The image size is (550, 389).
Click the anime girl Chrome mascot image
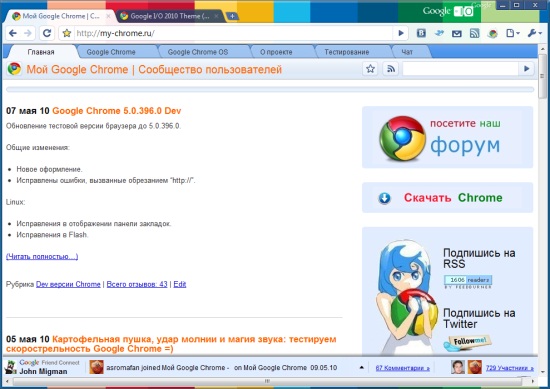(406, 296)
